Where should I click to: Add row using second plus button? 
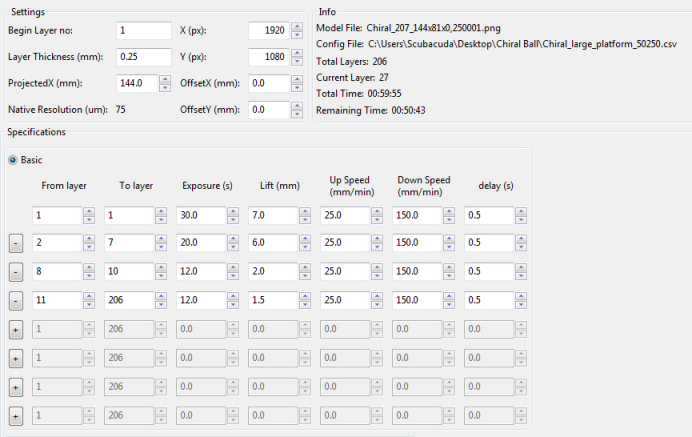16,358
